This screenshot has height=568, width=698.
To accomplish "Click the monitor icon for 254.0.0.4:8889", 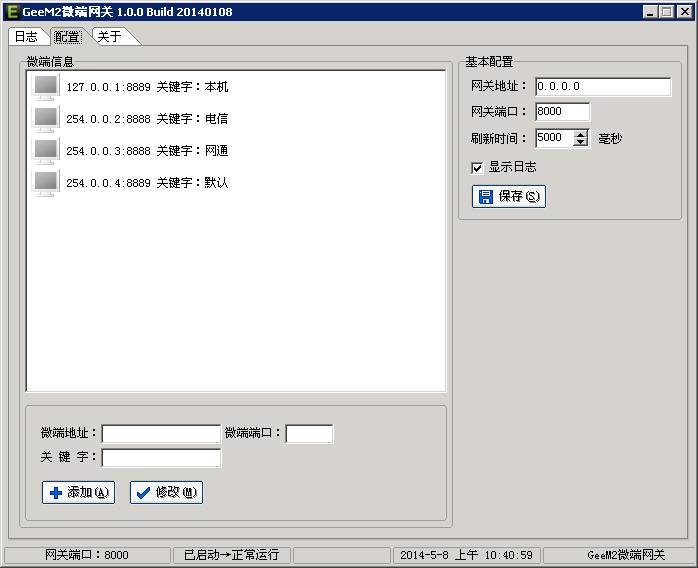I will click(45, 183).
